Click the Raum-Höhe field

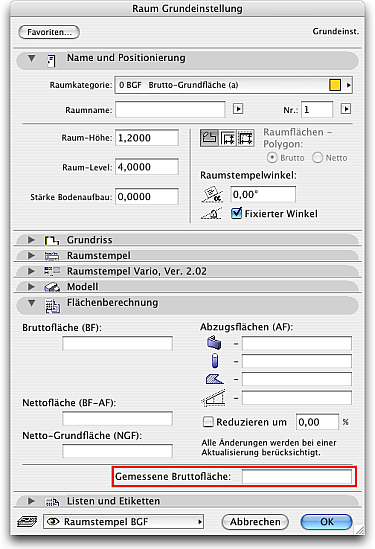(x=147, y=138)
